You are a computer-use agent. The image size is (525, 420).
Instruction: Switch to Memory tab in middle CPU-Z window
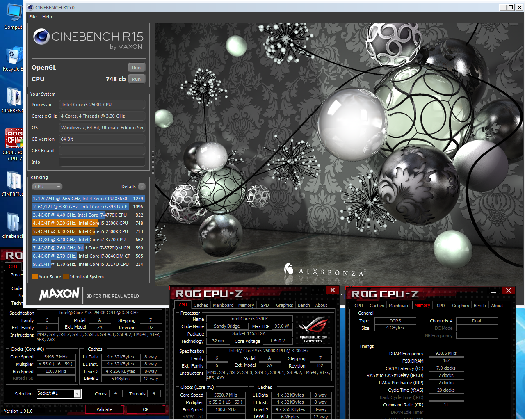[246, 305]
